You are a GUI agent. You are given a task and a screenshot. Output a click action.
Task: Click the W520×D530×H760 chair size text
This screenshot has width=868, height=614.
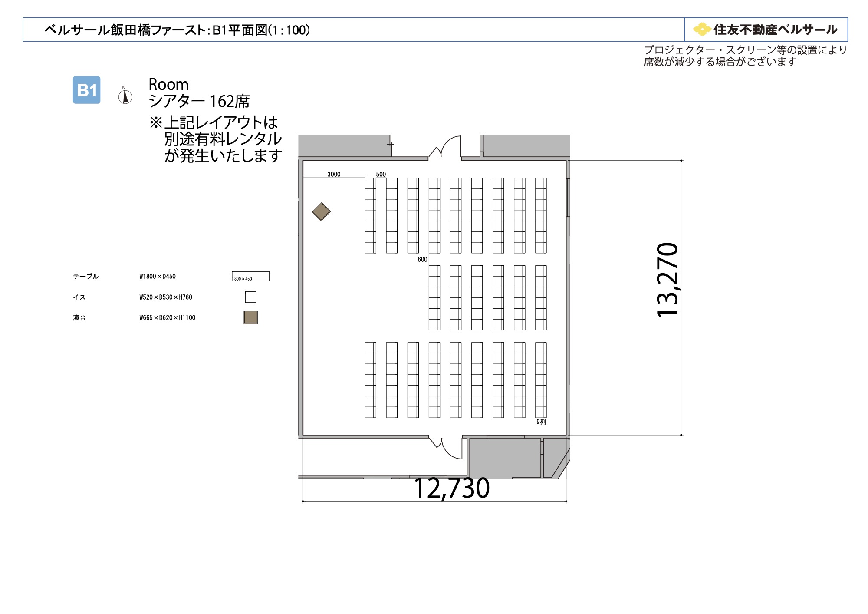(x=166, y=297)
